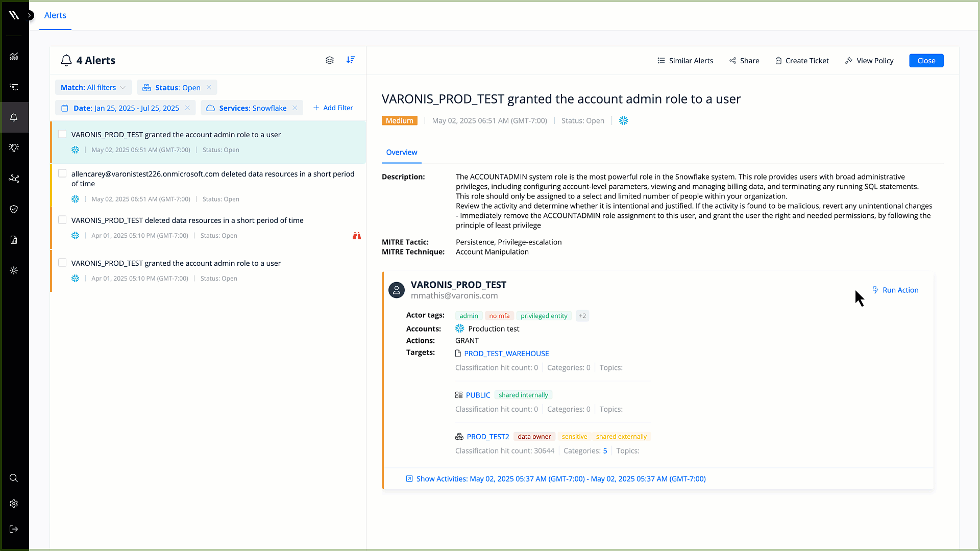Open the reports document icon in the sidebar
The height and width of the screenshot is (551, 980).
[14, 240]
